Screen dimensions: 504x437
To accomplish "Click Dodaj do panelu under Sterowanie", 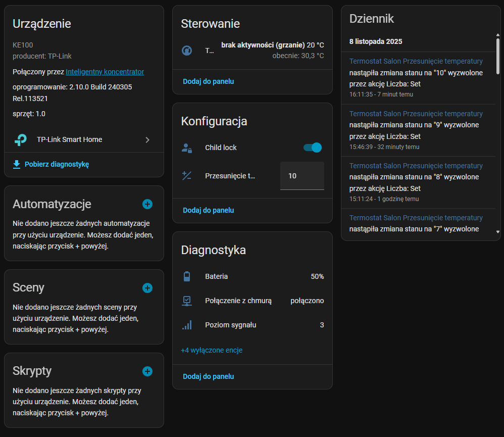I will pyautogui.click(x=208, y=81).
